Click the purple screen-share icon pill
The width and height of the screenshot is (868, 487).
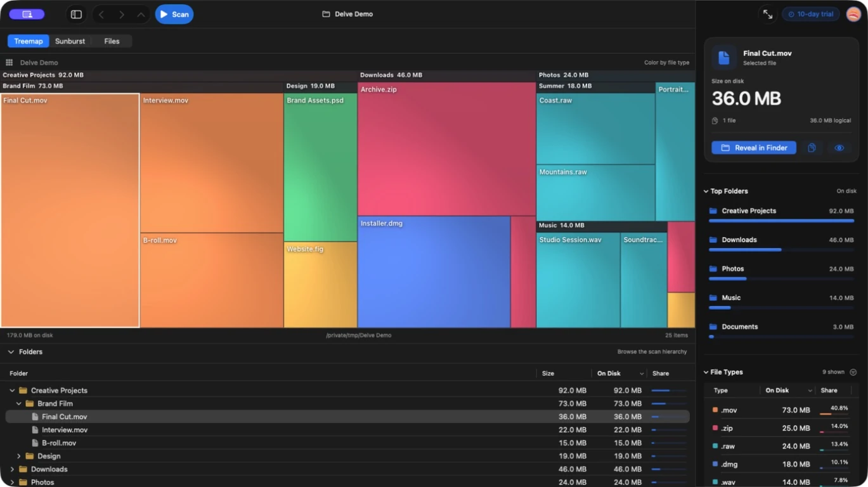[27, 14]
